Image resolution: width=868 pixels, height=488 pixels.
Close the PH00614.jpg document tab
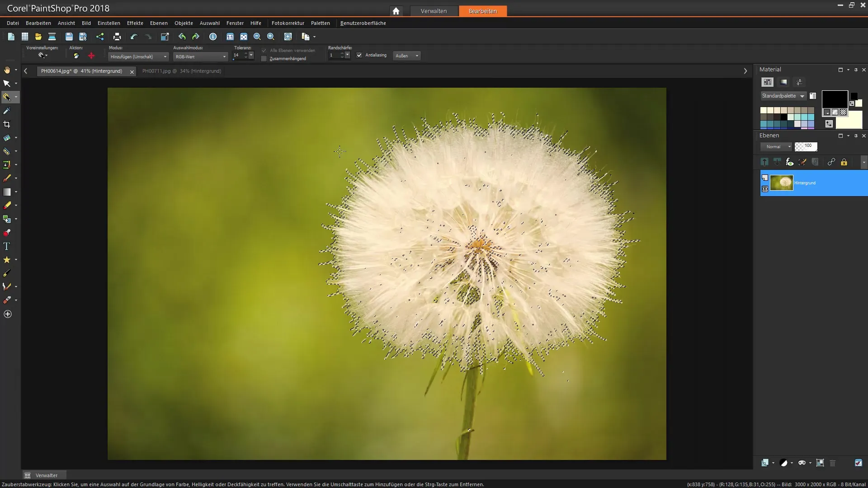[x=132, y=71]
